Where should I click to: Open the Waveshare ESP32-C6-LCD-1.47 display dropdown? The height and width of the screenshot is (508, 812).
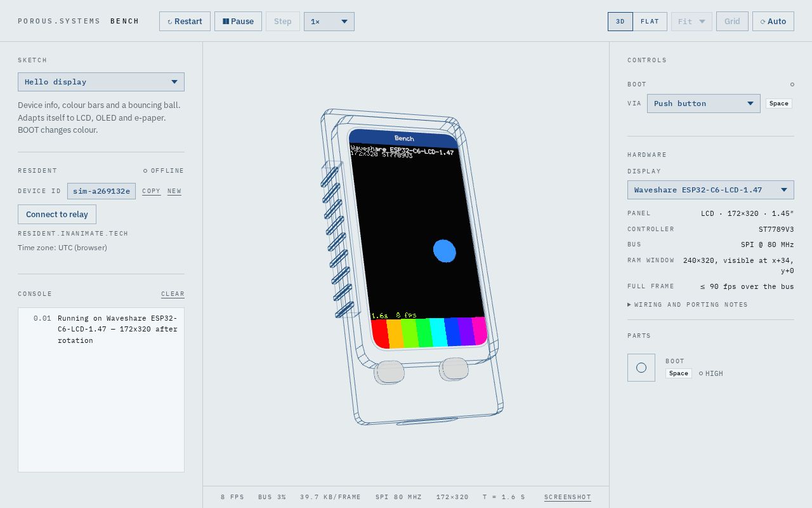point(710,190)
